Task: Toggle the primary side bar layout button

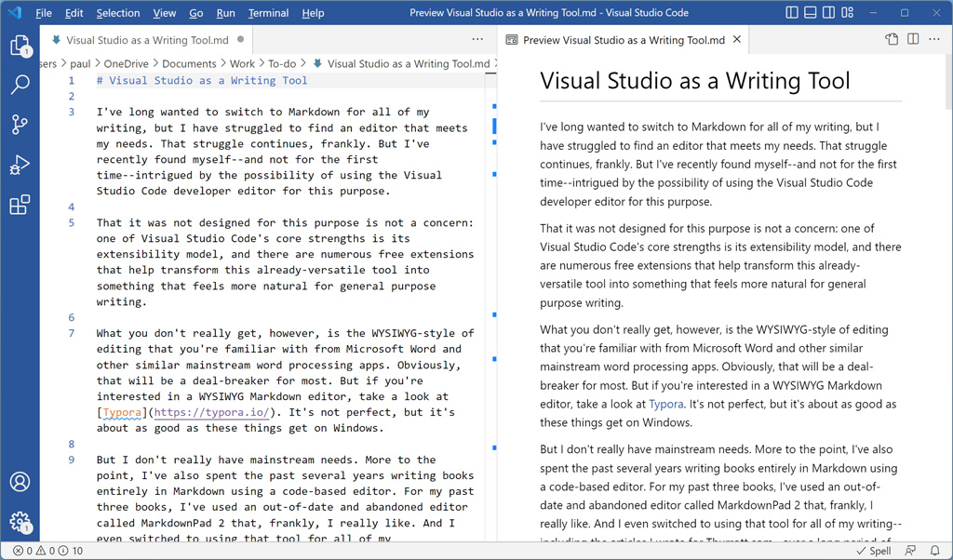Action: pyautogui.click(x=792, y=13)
